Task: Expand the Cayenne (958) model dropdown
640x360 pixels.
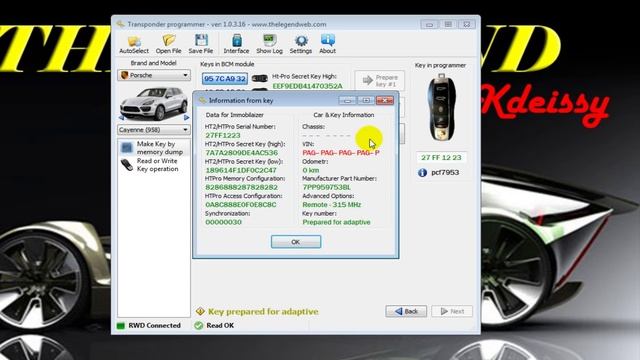Action: [154, 130]
